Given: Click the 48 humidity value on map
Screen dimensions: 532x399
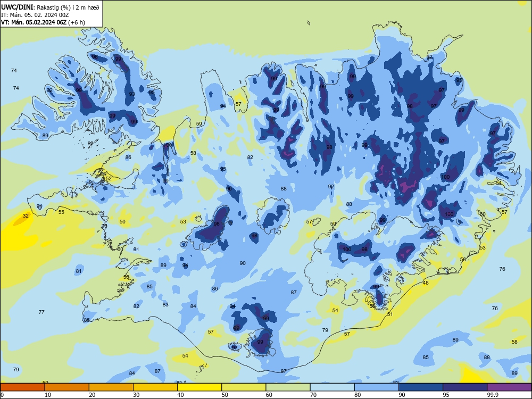Looking at the screenshot, I should pos(426,282).
